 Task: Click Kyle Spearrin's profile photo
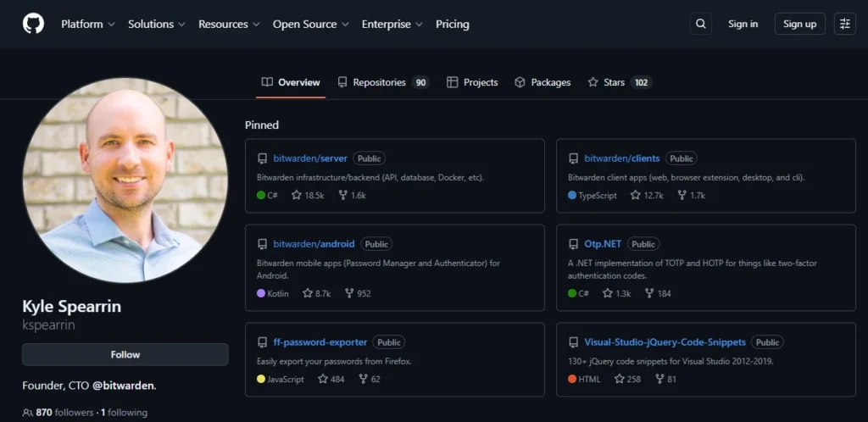pos(125,180)
